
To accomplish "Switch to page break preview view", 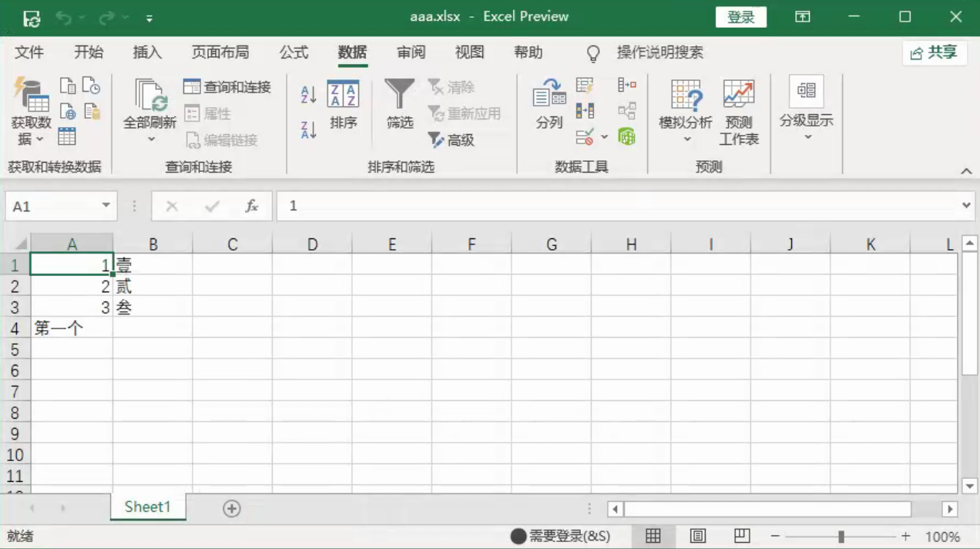I will click(742, 536).
